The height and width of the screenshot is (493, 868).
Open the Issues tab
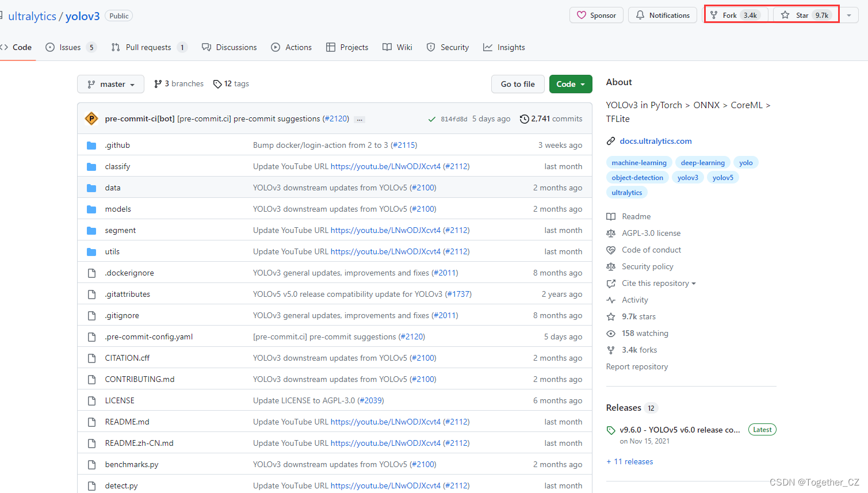[x=71, y=47]
